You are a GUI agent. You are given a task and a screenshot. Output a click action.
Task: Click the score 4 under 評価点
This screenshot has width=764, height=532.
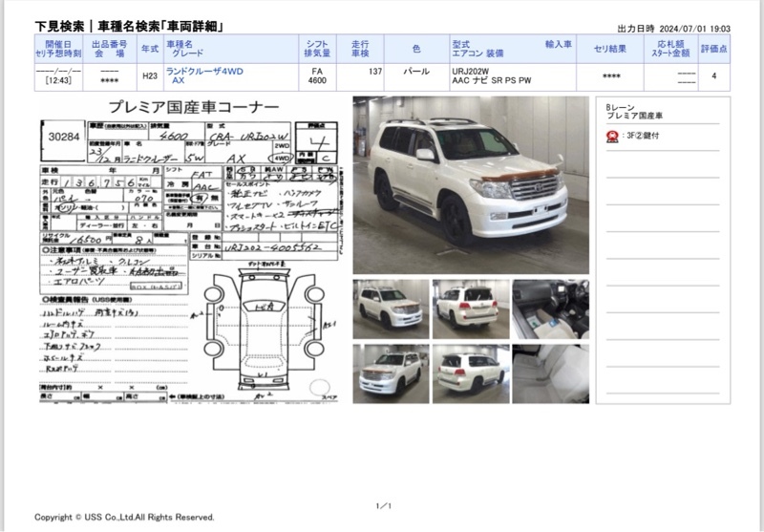(x=714, y=76)
